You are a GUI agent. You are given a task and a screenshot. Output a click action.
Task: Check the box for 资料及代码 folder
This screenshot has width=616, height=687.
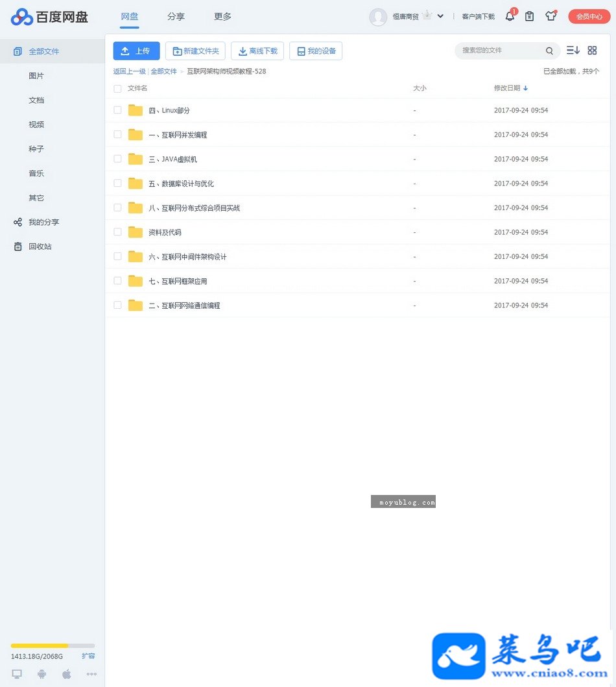pyautogui.click(x=117, y=232)
